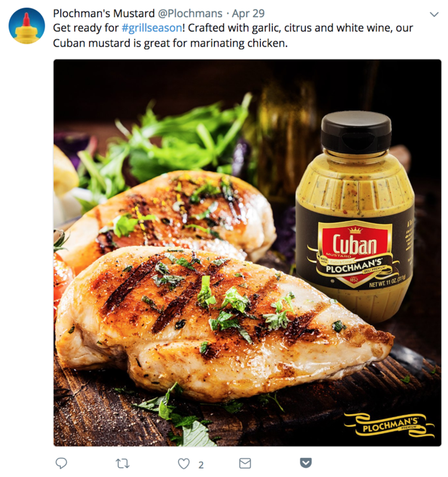Click the rear chicken breast in the photo

pos(170,213)
